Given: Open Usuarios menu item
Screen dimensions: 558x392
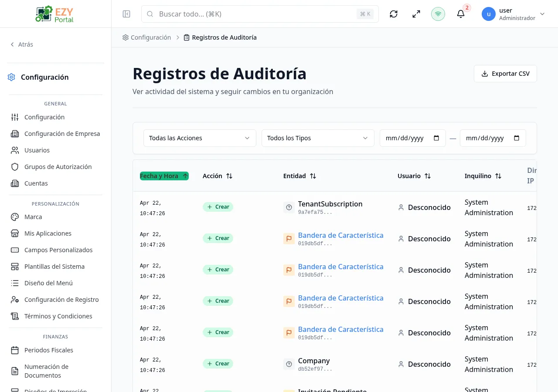Looking at the screenshot, I should (56, 150).
